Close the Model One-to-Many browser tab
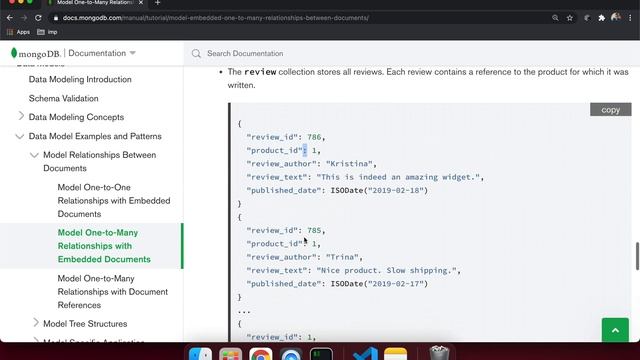The height and width of the screenshot is (360, 640). point(141,3)
